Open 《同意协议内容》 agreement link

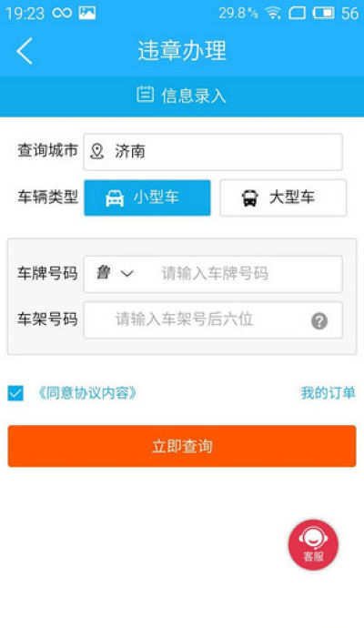(86, 393)
